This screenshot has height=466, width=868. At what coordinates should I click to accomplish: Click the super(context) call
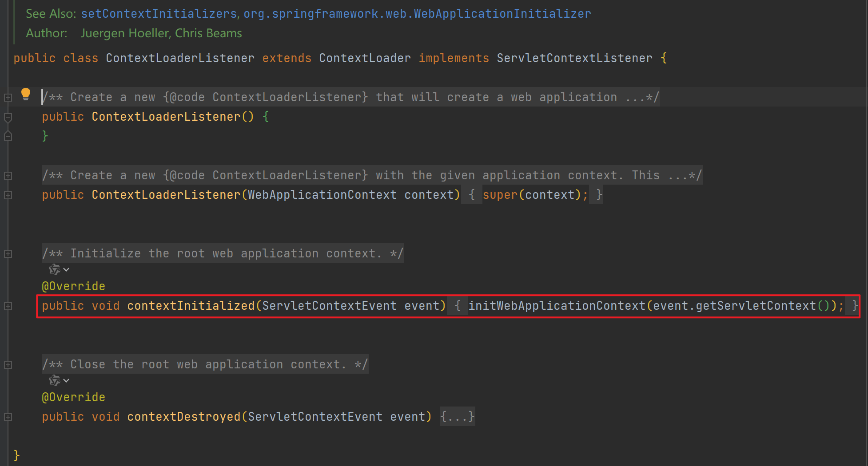pos(532,195)
